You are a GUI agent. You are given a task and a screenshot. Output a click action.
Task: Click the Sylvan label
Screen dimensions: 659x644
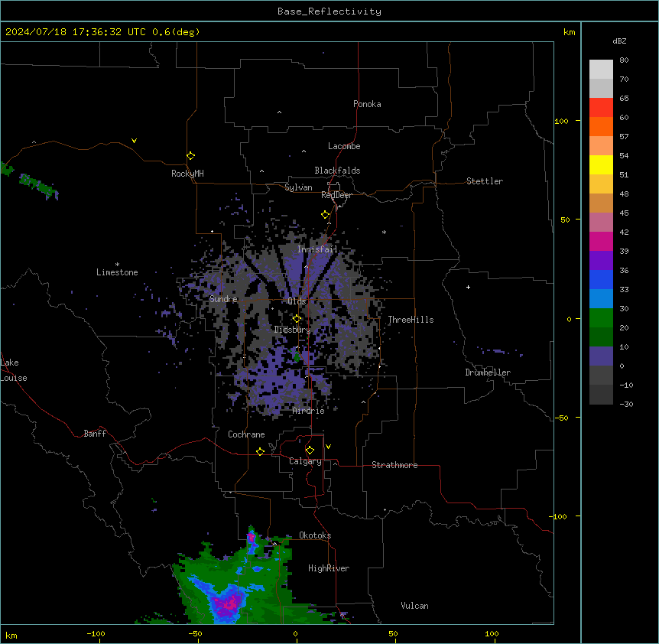click(298, 187)
